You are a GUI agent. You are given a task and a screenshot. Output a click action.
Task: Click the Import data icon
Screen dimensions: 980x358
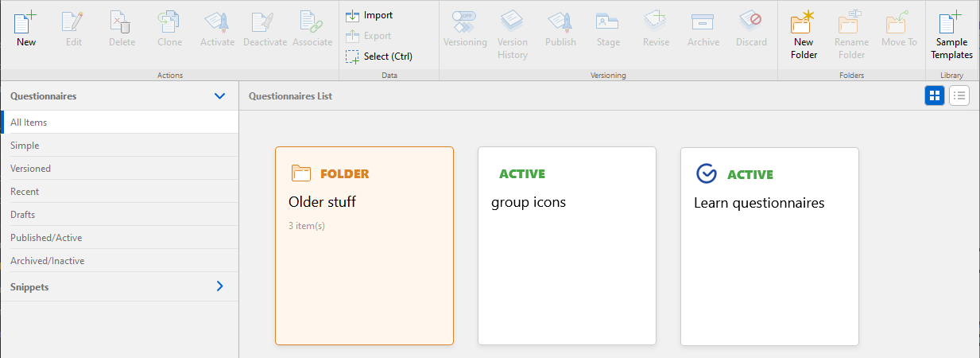(353, 15)
